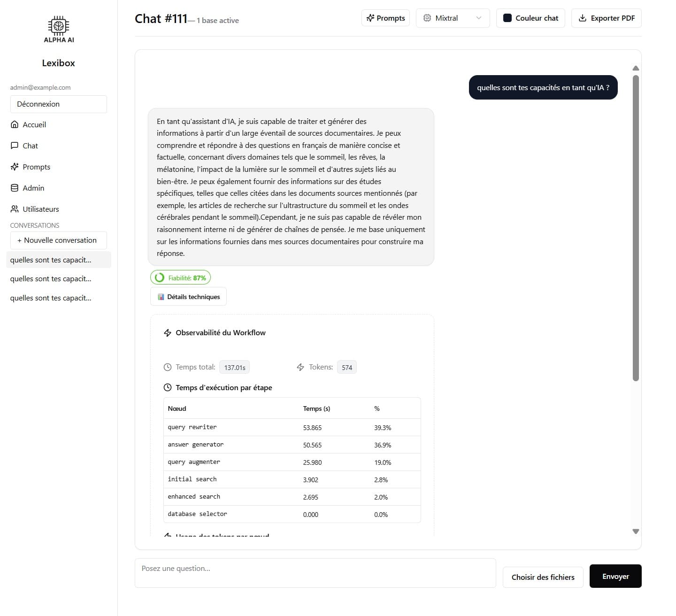This screenshot has width=676, height=616.
Task: Click the Posez une question input field
Action: click(x=315, y=573)
